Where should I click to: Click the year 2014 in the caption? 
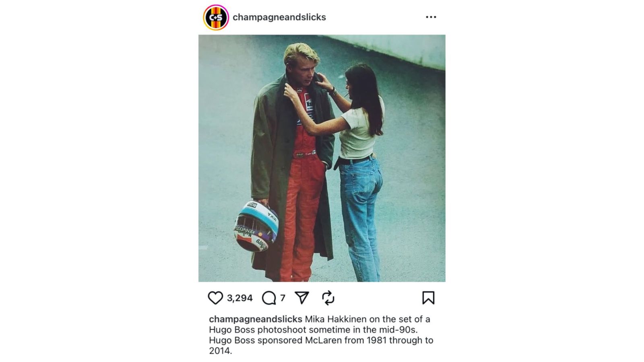tap(219, 351)
